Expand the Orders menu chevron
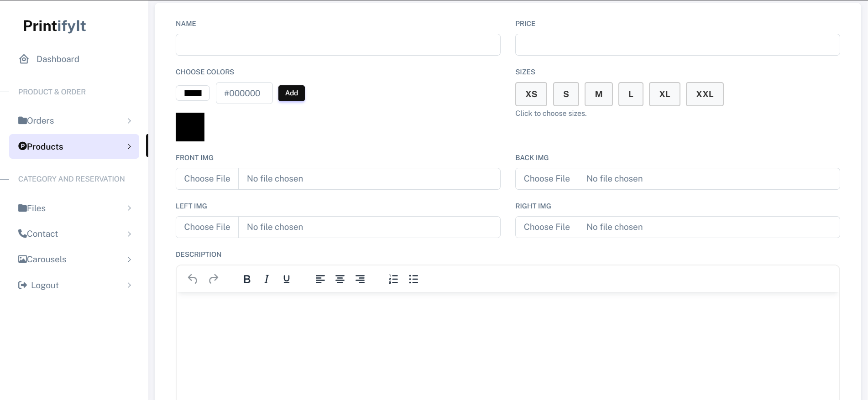Screen dimensions: 868x400 pyautogui.click(x=129, y=121)
